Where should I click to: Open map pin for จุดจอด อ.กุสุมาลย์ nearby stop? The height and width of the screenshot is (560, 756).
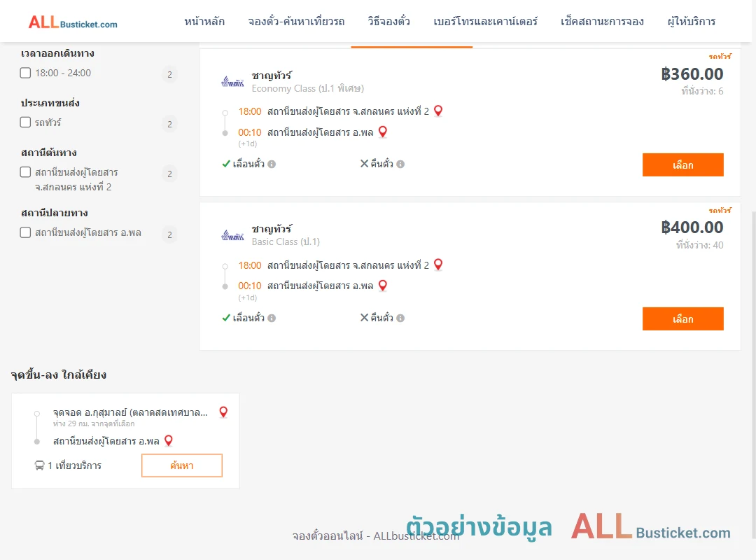point(223,412)
